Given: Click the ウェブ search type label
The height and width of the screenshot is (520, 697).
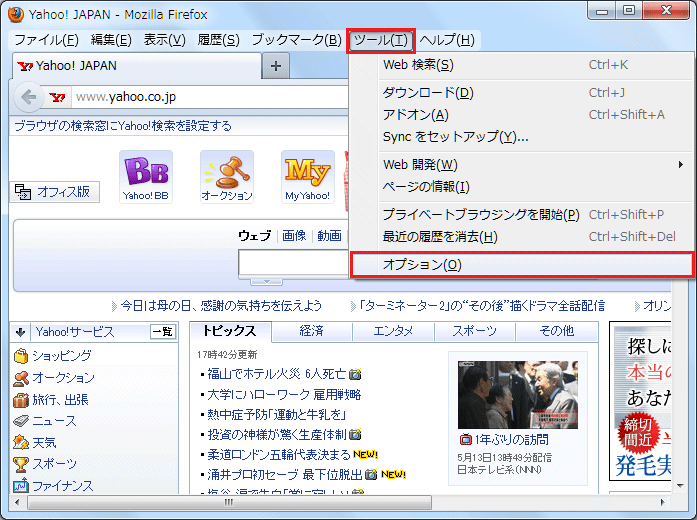Looking at the screenshot, I should (x=255, y=236).
